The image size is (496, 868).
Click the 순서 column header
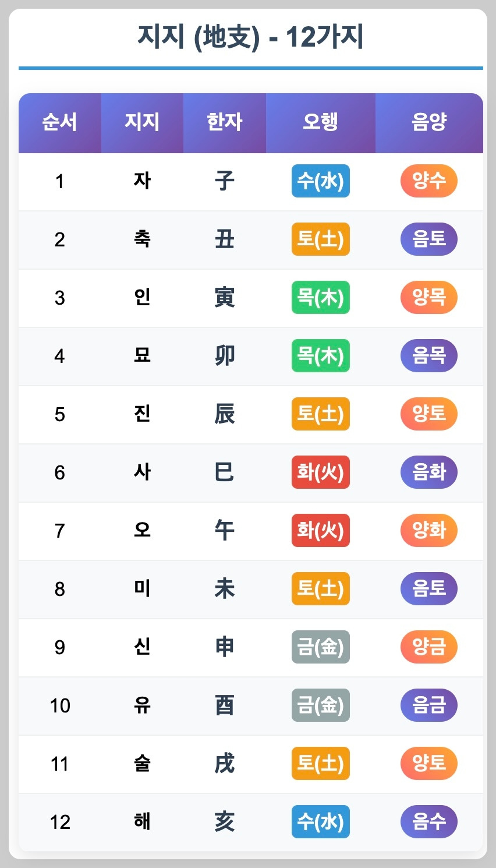[x=60, y=123]
